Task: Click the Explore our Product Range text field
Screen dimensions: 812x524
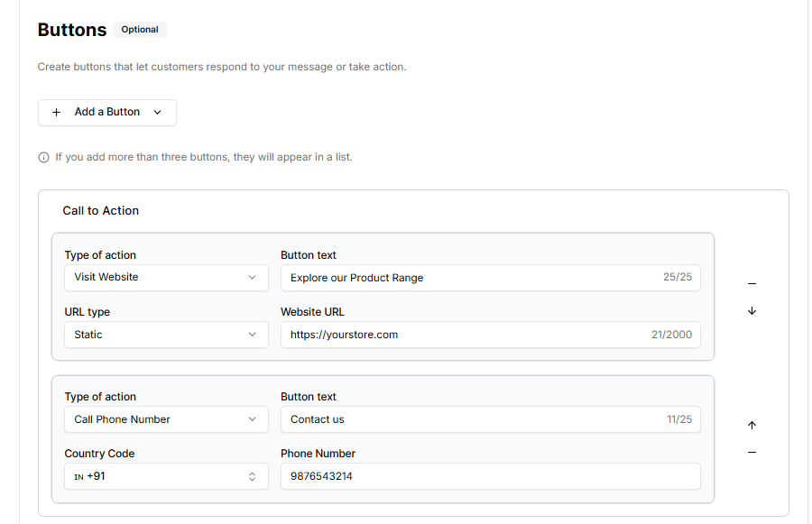Action: click(469, 278)
